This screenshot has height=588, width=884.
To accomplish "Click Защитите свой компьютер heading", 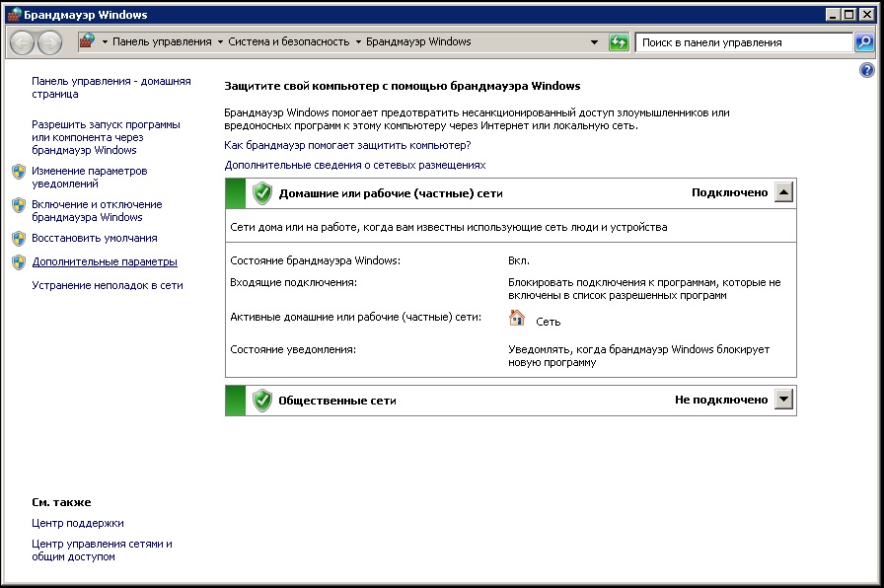I will tap(402, 86).
